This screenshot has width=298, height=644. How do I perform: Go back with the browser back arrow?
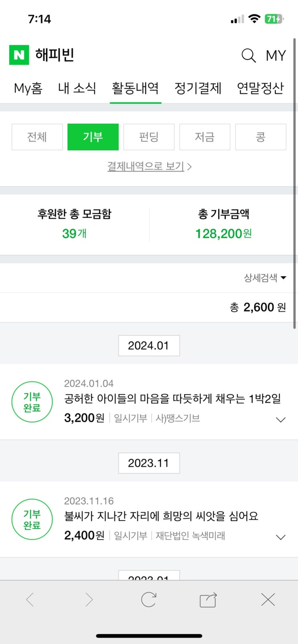[30, 600]
